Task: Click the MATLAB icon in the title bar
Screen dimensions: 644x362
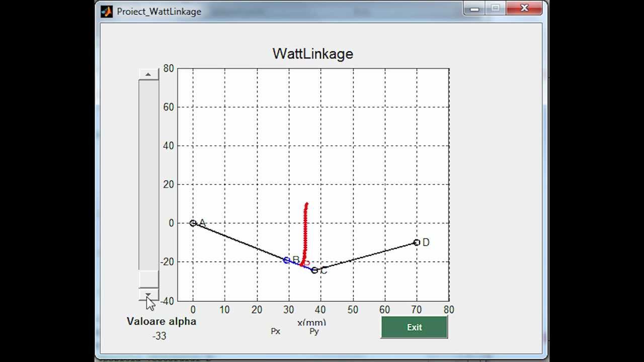Action: coord(106,11)
